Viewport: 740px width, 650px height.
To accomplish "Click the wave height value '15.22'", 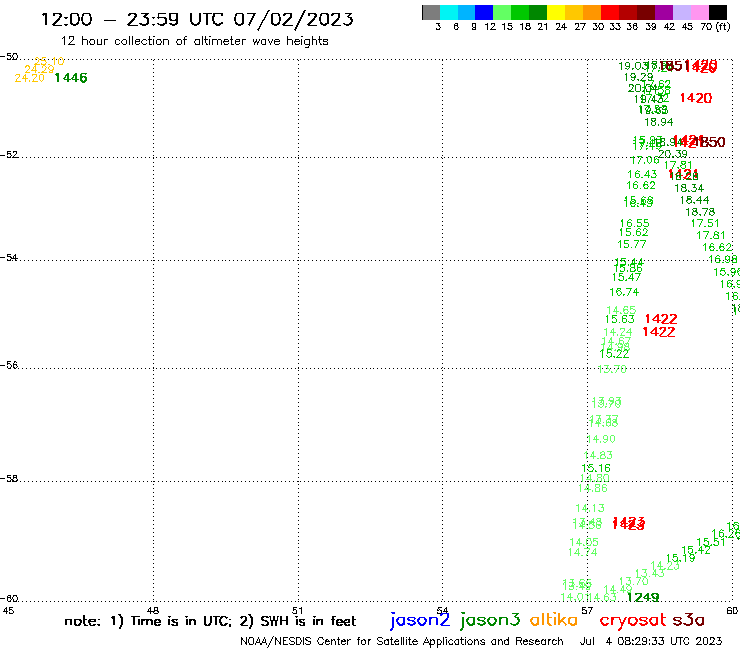I will [614, 354].
